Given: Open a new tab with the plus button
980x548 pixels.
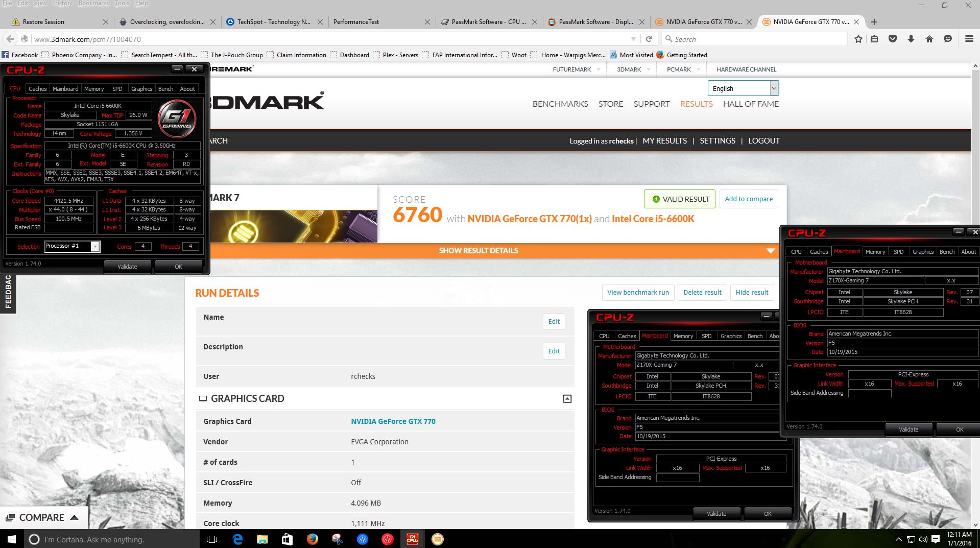Looking at the screenshot, I should (874, 22).
